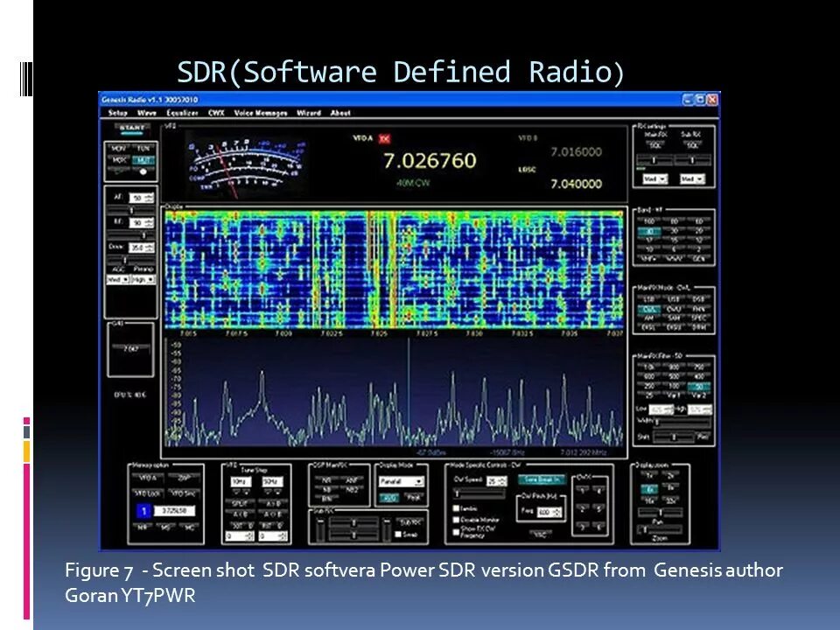Open the Display Mode Panafall dropdown
840x630 pixels.
(x=402, y=481)
